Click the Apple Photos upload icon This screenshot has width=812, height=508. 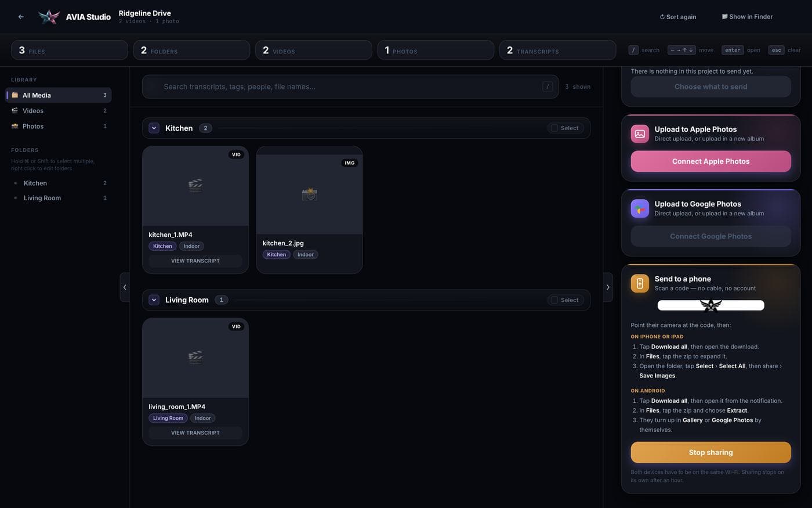[x=640, y=134]
